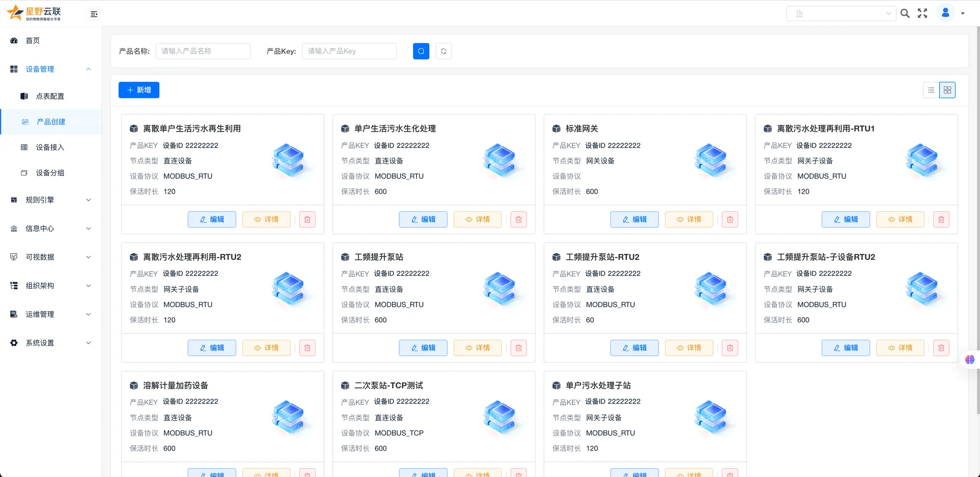The image size is (980, 477).
Task: Switch to grid card view layout
Action: 947,90
